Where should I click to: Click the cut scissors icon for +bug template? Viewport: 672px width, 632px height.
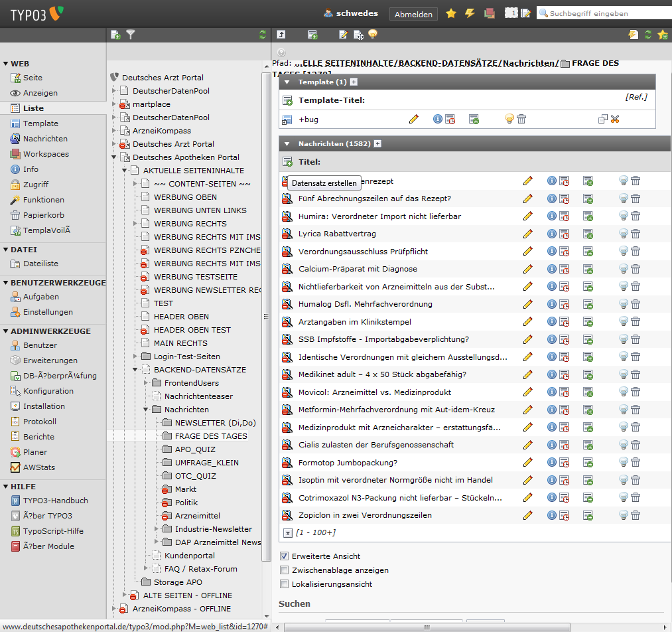click(x=615, y=119)
